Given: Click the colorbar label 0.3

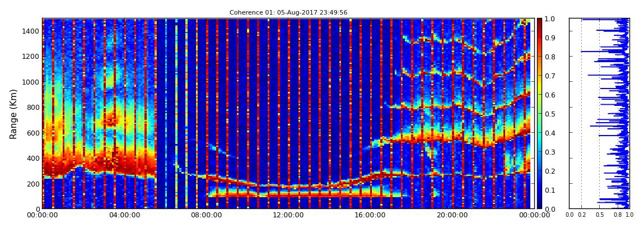Looking at the screenshot, I should pos(551,152).
